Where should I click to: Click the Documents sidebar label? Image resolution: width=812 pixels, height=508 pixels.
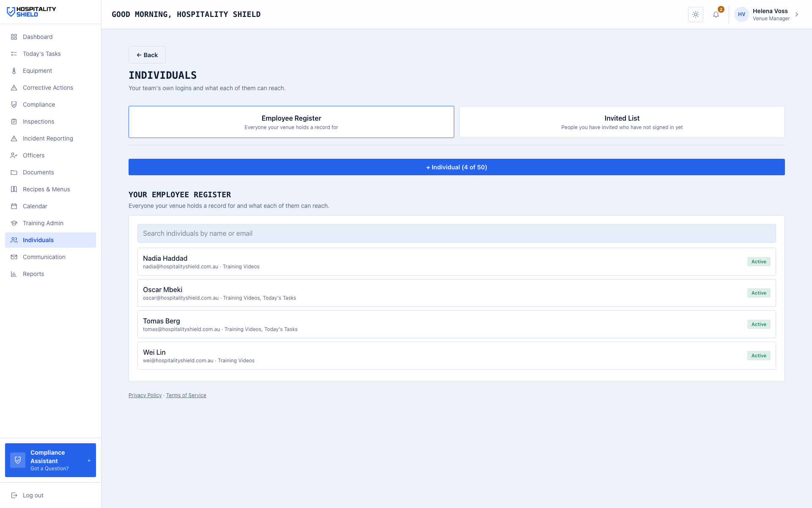coord(38,172)
